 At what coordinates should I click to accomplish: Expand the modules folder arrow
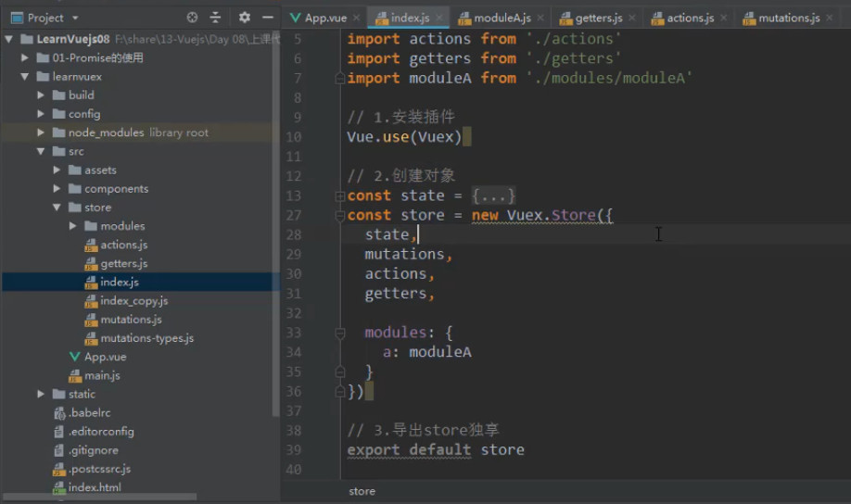click(72, 226)
